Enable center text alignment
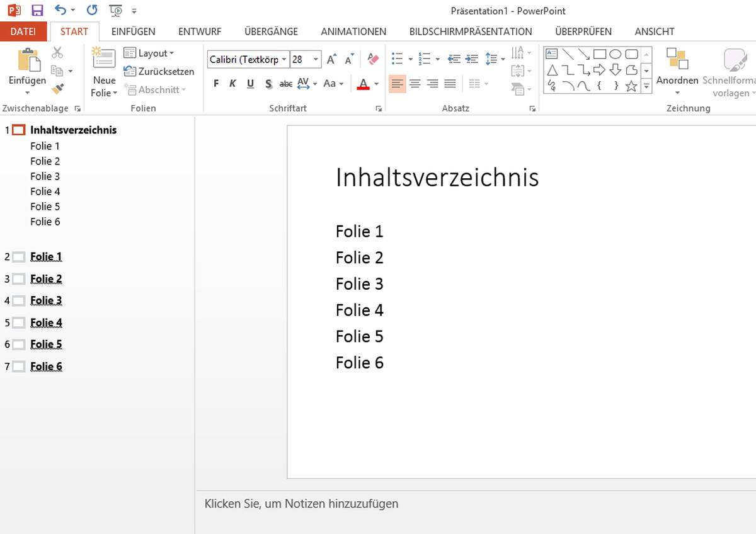 click(x=415, y=84)
